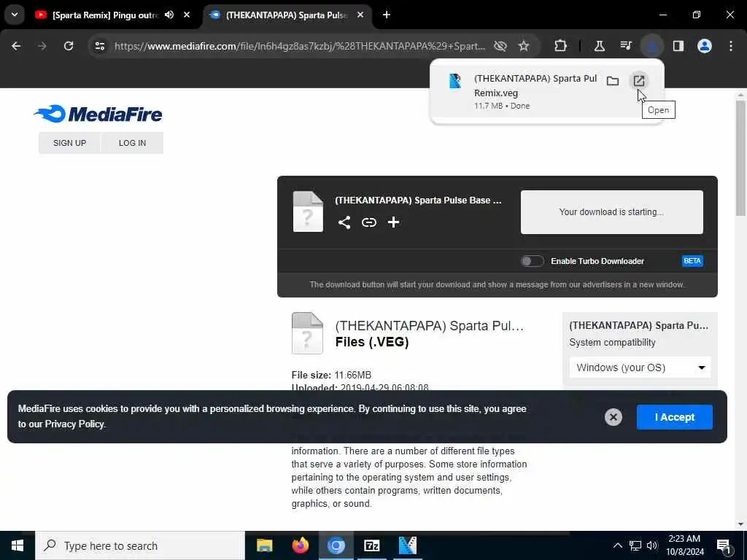This screenshot has height=560, width=747.
Task: Click the SIGN UP button
Action: tap(69, 143)
